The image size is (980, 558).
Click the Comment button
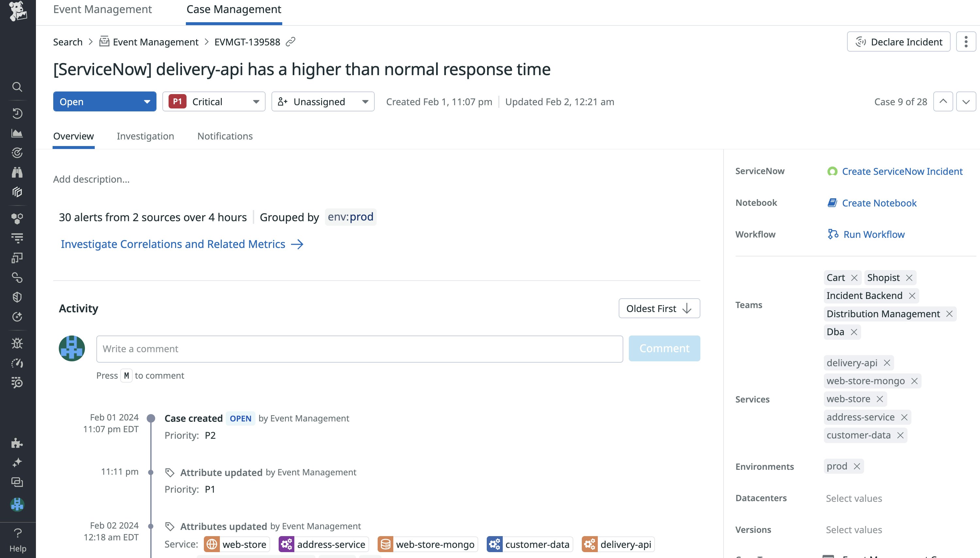pos(664,348)
